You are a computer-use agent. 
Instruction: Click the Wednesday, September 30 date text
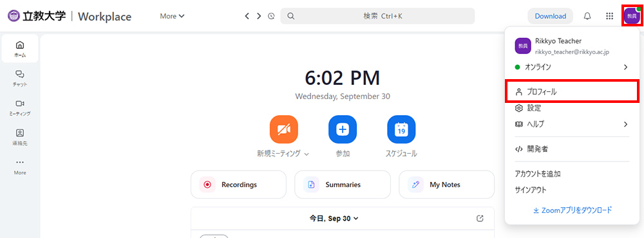[343, 97]
